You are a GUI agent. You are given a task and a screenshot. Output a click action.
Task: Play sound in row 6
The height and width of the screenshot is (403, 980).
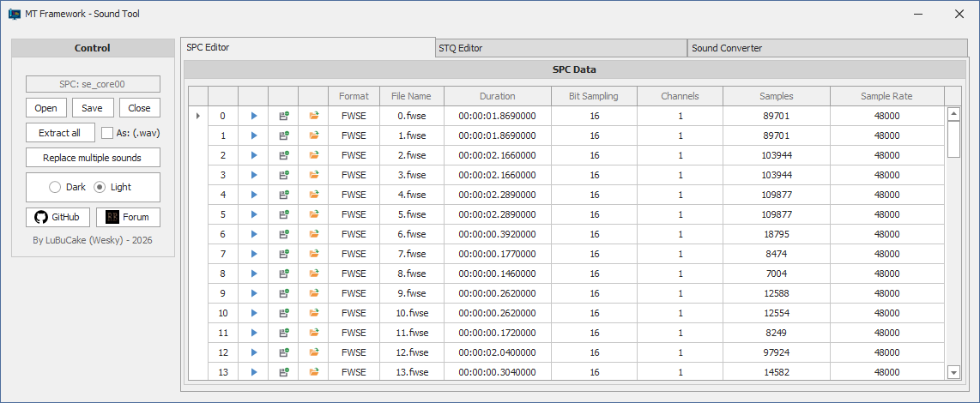tap(254, 234)
